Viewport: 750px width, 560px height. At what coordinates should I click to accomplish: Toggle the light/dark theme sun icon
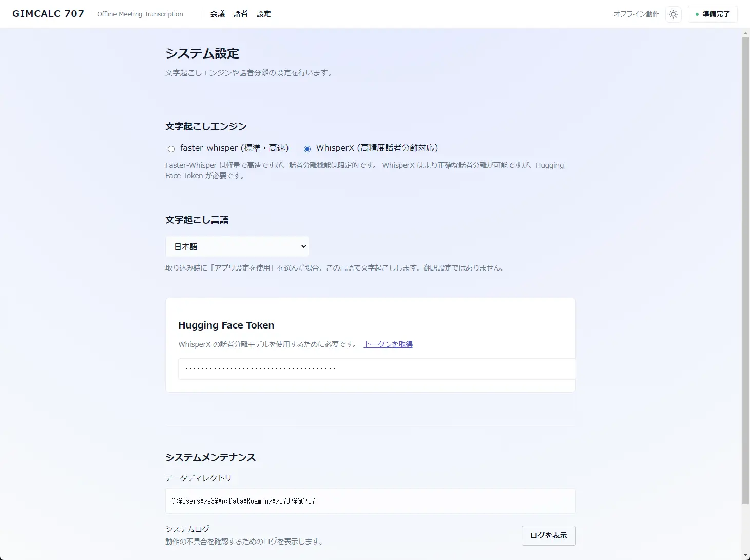[673, 14]
